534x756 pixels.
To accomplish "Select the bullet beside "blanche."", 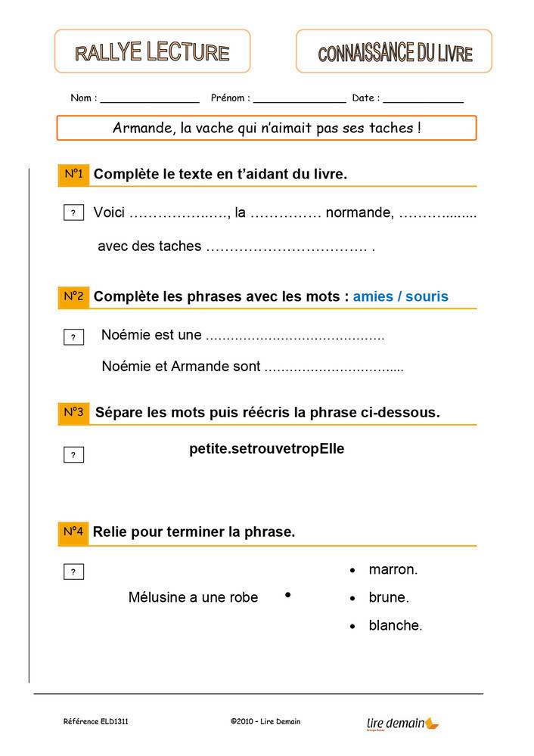I will (352, 627).
